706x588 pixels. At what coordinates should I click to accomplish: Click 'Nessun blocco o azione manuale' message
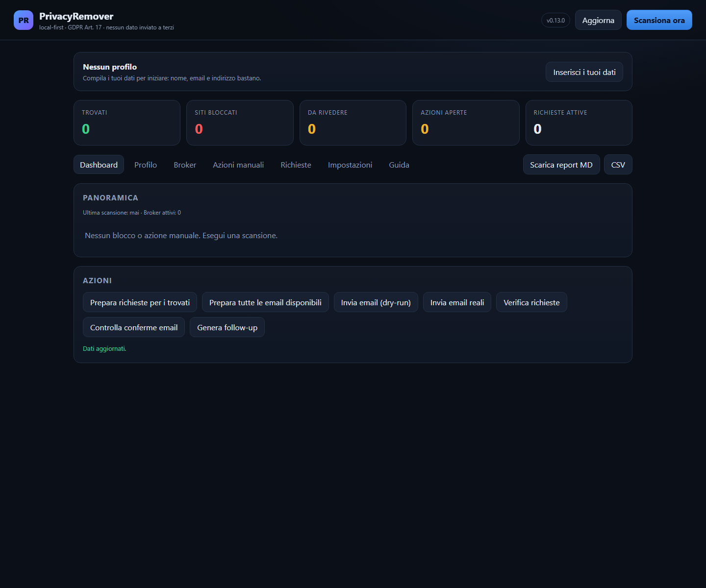[x=181, y=236]
